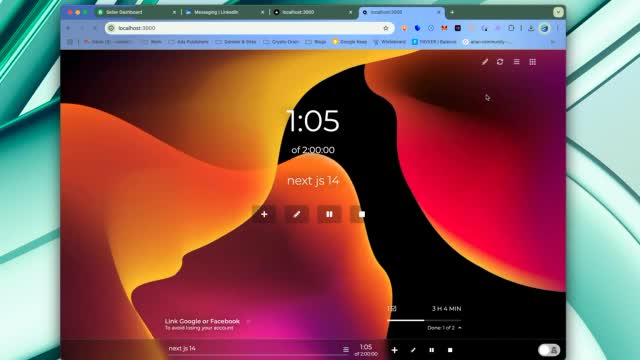Click the Bitwarden shield extension icon
This screenshot has height=360, width=640.
417,28
